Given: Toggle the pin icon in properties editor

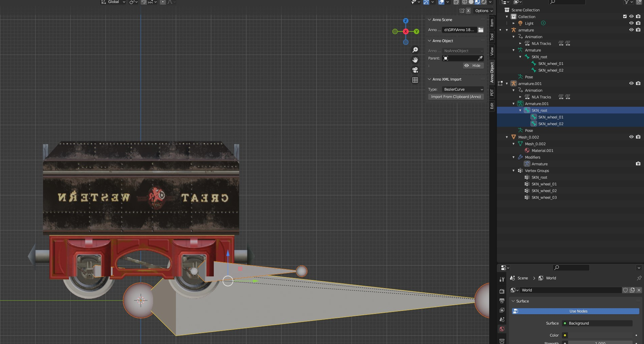Looking at the screenshot, I should pos(639,278).
